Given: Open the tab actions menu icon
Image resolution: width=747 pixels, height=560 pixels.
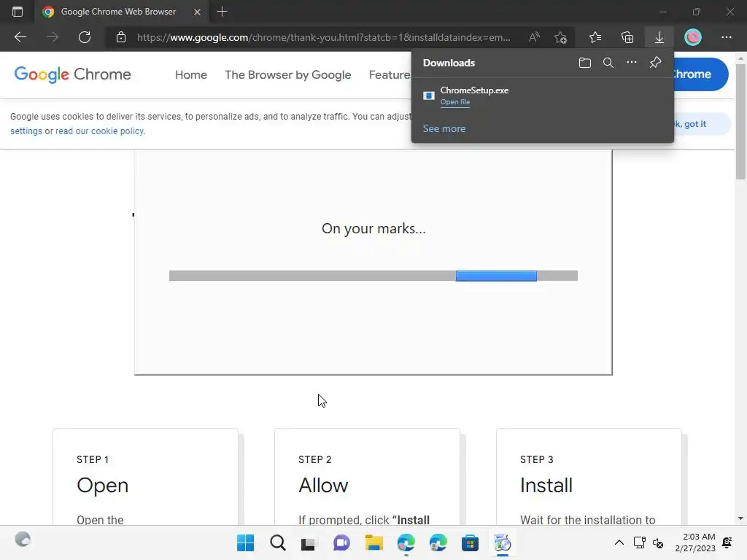Looking at the screenshot, I should coord(18,12).
